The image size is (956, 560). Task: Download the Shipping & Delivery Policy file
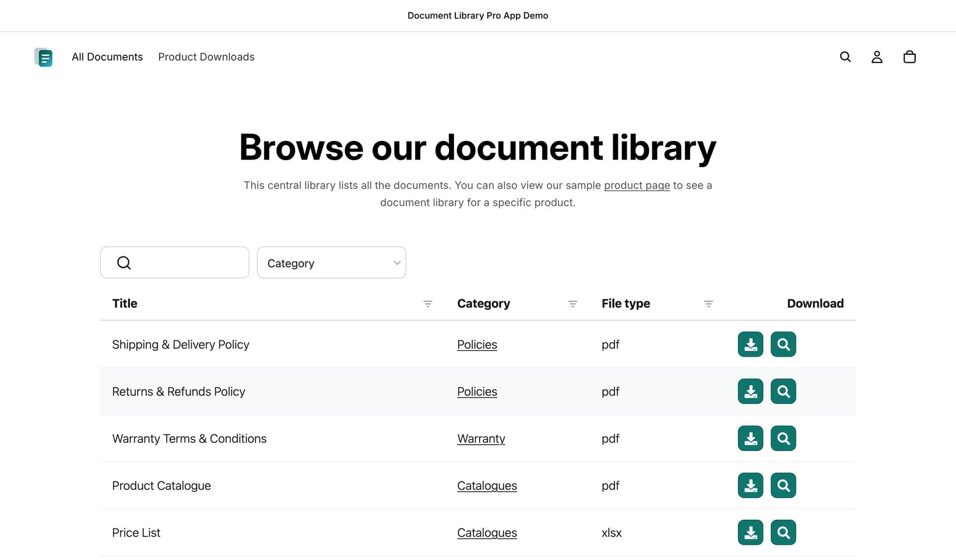point(750,344)
